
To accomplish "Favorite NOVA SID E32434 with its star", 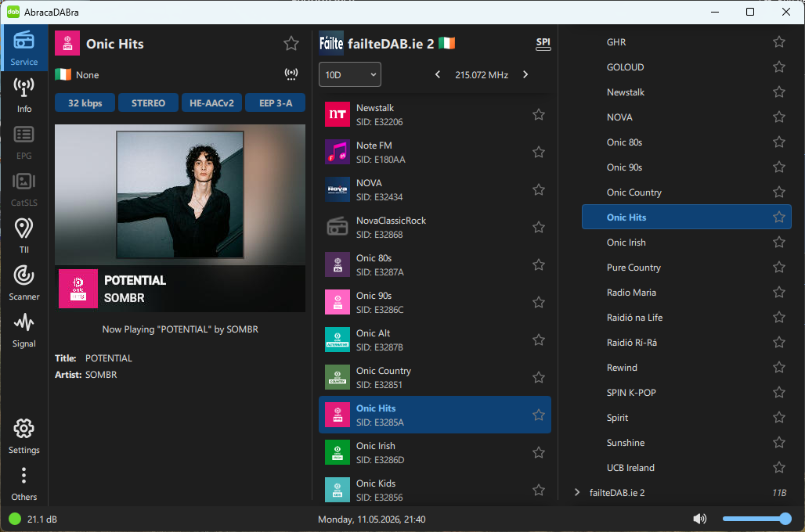I will click(x=539, y=189).
